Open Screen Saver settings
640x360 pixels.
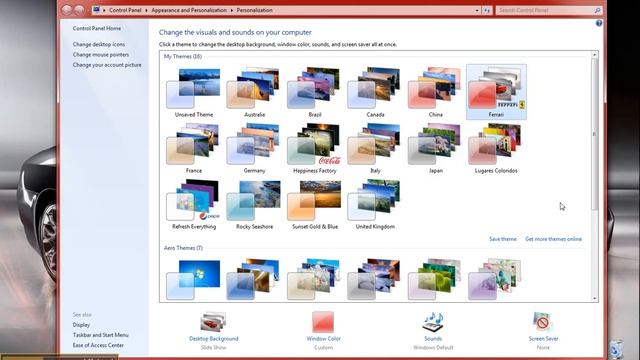[543, 330]
